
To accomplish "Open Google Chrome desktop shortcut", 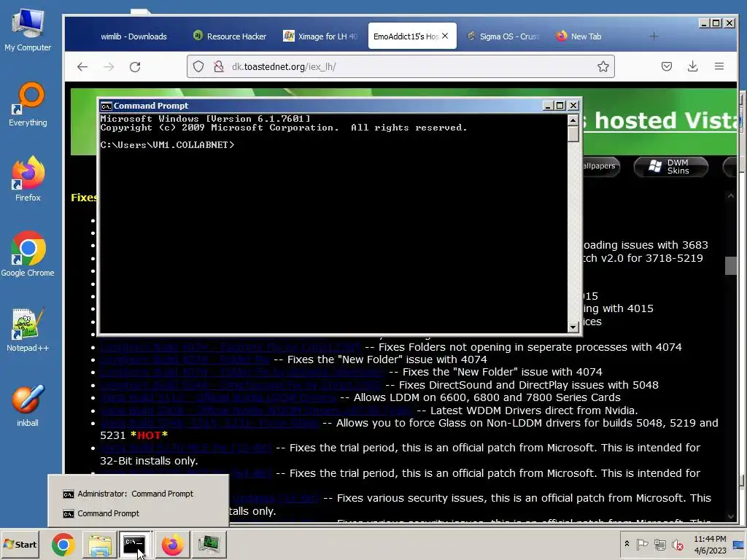I will (x=28, y=254).
